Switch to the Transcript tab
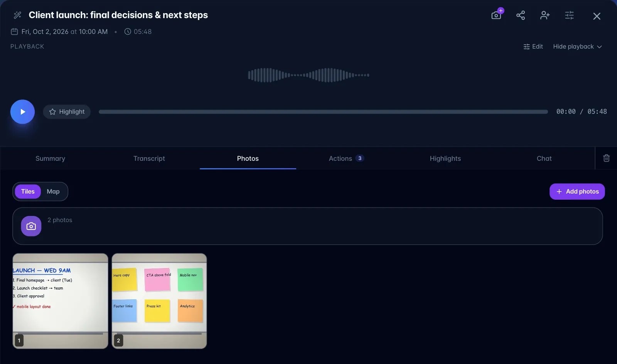Viewport: 617px width, 364px height. click(x=149, y=158)
